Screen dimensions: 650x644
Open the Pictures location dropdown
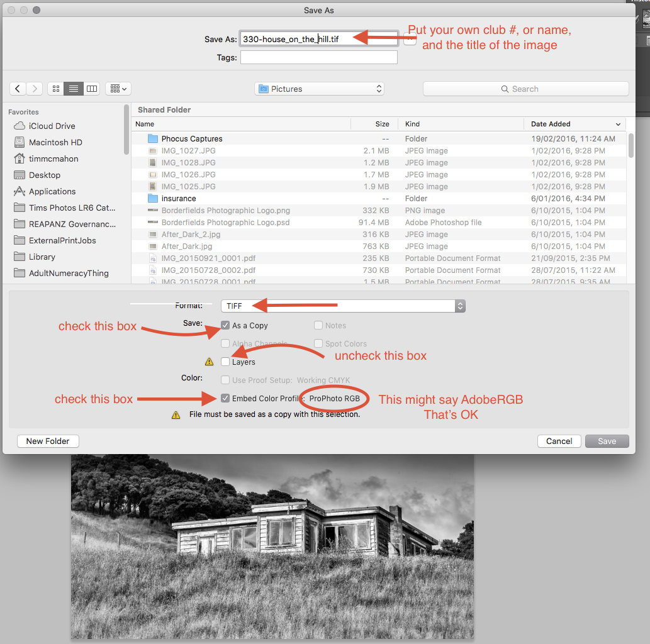319,89
